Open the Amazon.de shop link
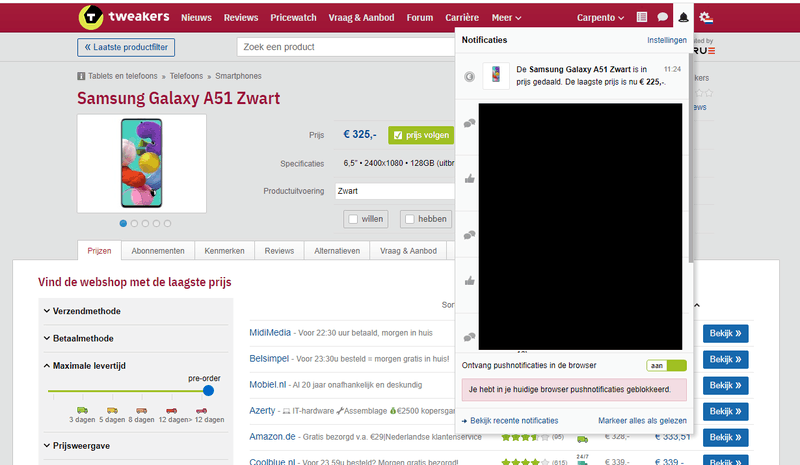 pyautogui.click(x=272, y=436)
